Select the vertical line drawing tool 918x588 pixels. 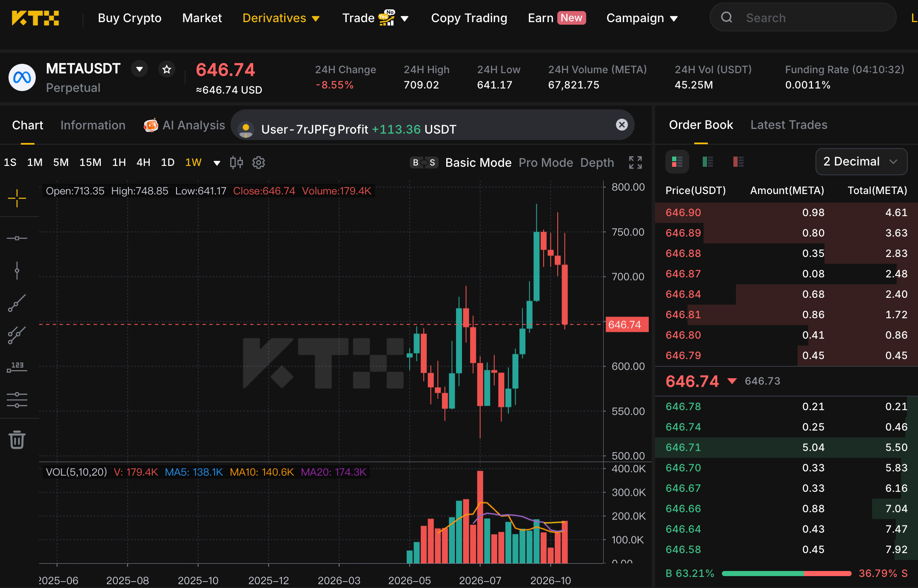[x=17, y=271]
